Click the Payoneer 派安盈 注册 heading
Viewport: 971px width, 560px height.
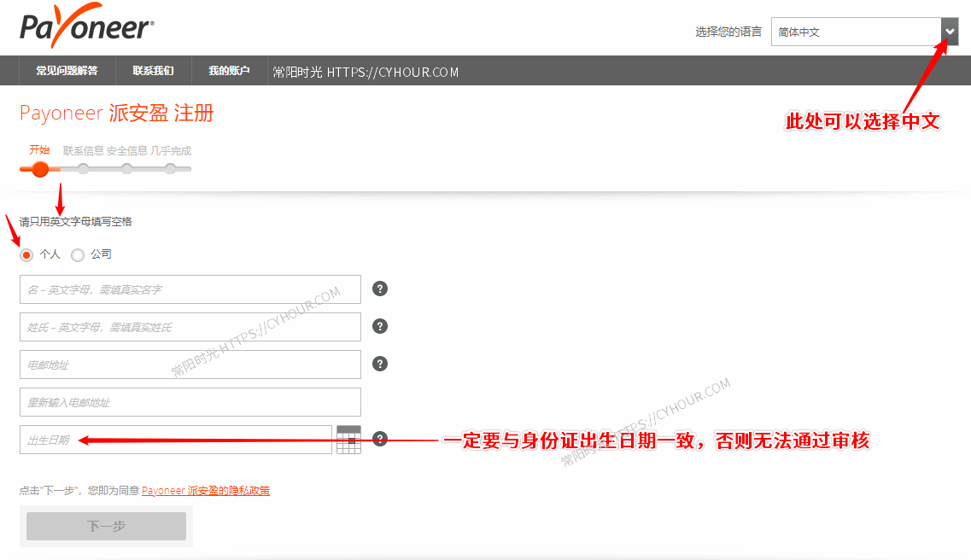(116, 114)
